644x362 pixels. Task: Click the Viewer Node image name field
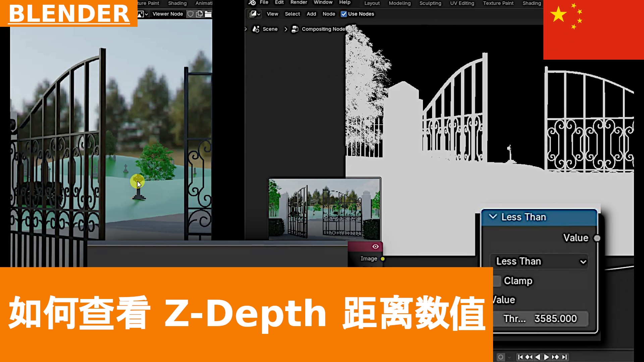point(168,14)
